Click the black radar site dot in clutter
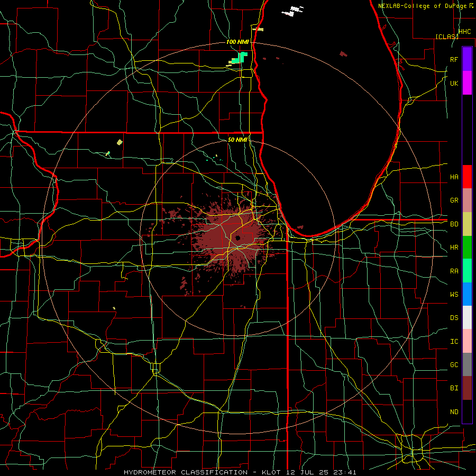 (237, 237)
